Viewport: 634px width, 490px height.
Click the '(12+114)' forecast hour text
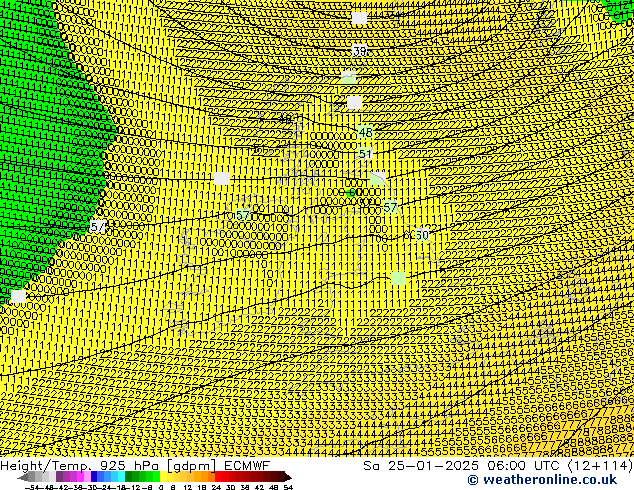point(602,466)
